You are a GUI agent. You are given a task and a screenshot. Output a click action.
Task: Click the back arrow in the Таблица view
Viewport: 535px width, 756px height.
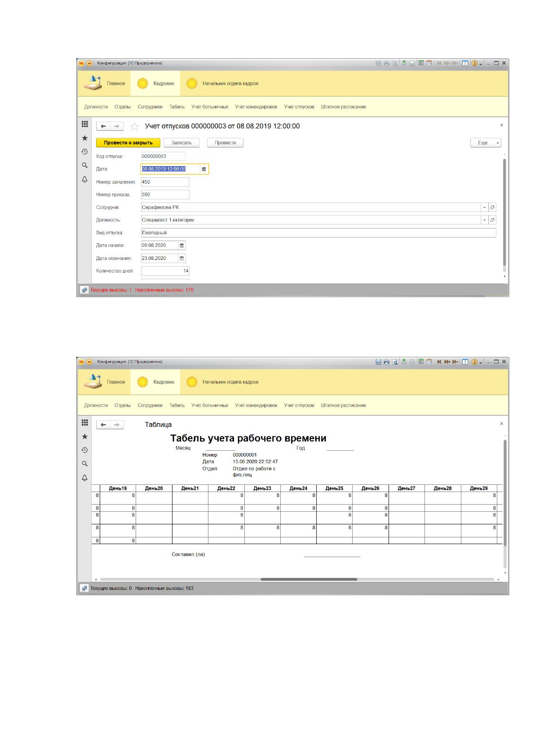point(103,425)
